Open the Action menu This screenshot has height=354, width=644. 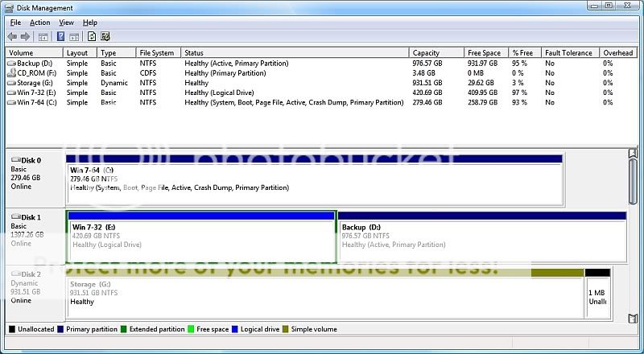point(39,23)
